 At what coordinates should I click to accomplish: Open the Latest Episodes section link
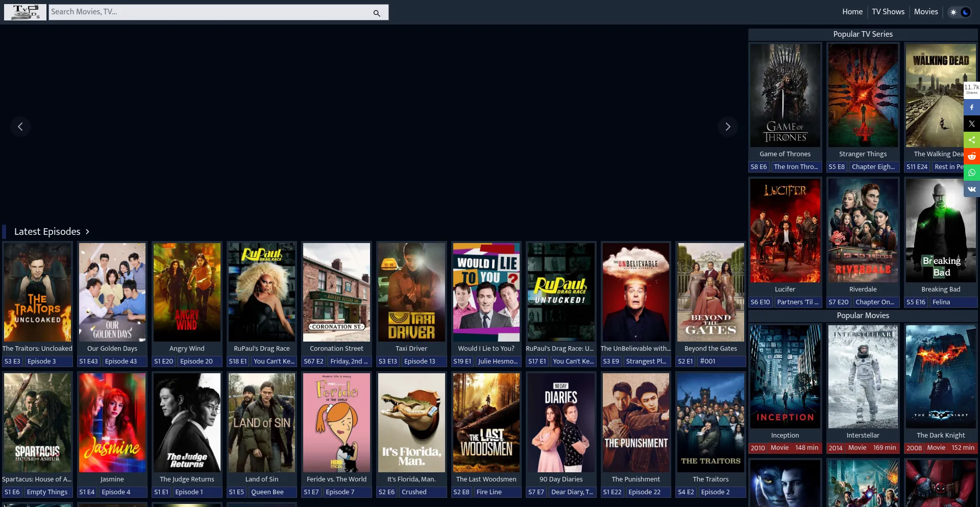click(x=47, y=232)
